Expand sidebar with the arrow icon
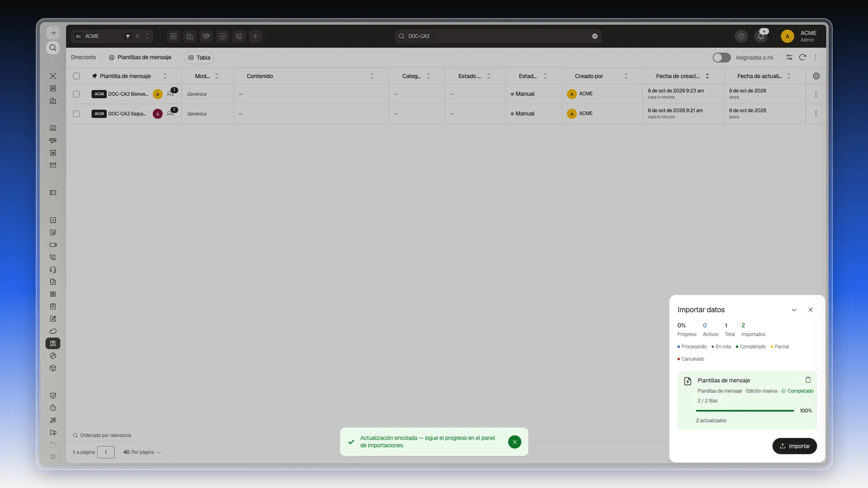Screen dimensions: 868x488 53,33
